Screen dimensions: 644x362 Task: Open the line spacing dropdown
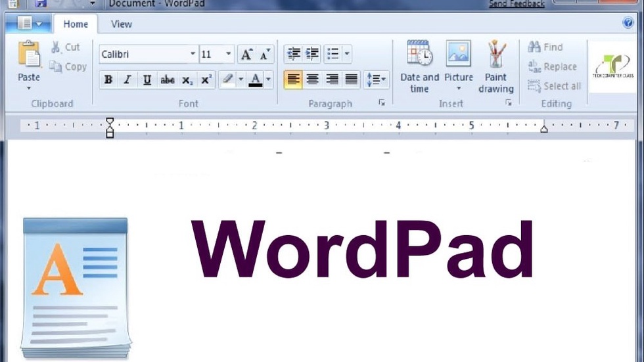[x=377, y=79]
